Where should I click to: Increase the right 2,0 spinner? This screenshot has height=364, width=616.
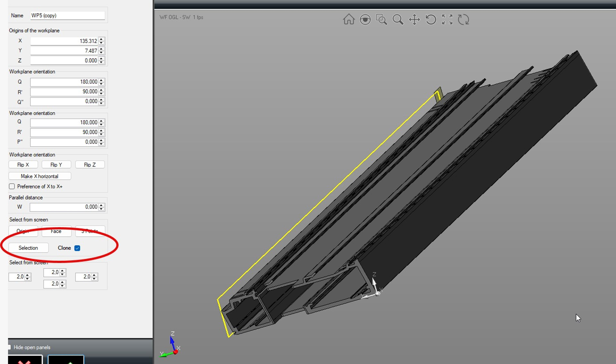[94, 275]
